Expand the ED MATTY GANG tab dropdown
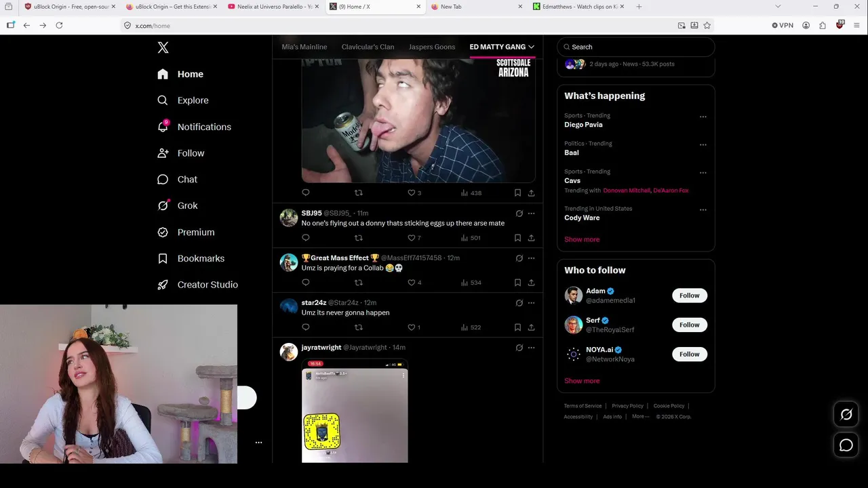The height and width of the screenshot is (488, 868). pos(531,47)
